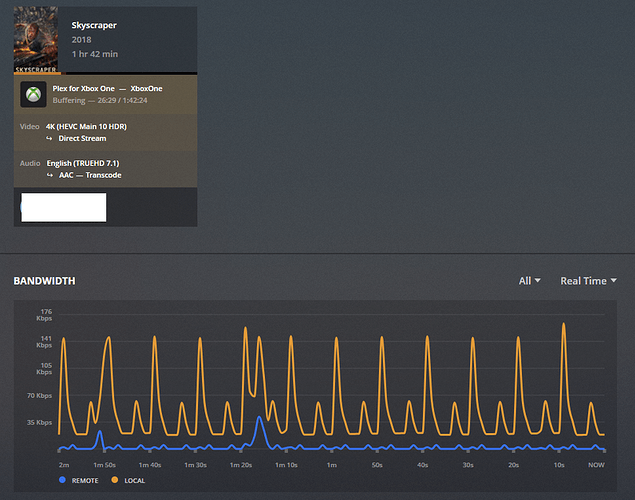Screen dimensions: 635x500
Task: Select the 'Plex for Xbox One — XboxOne' text
Action: pyautogui.click(x=107, y=89)
